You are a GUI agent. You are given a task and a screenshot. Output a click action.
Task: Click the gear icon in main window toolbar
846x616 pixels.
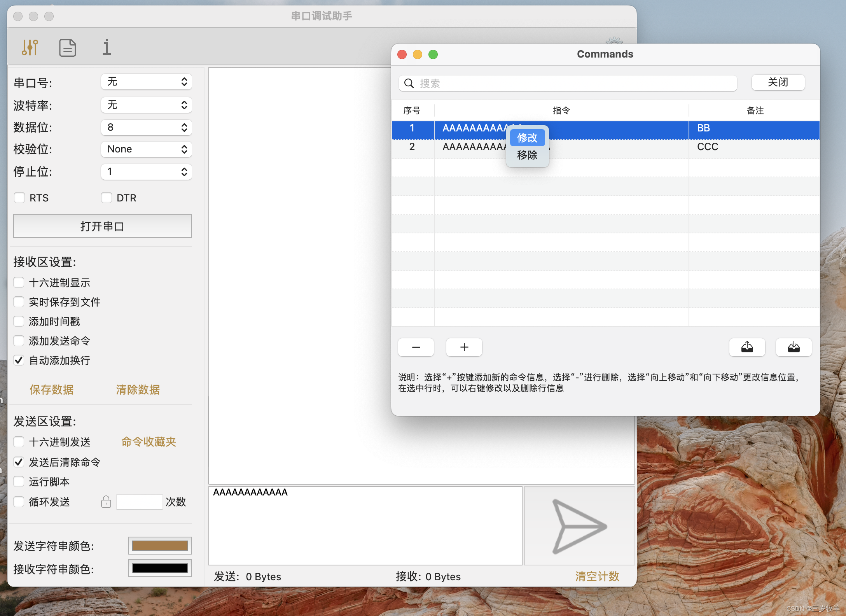614,40
